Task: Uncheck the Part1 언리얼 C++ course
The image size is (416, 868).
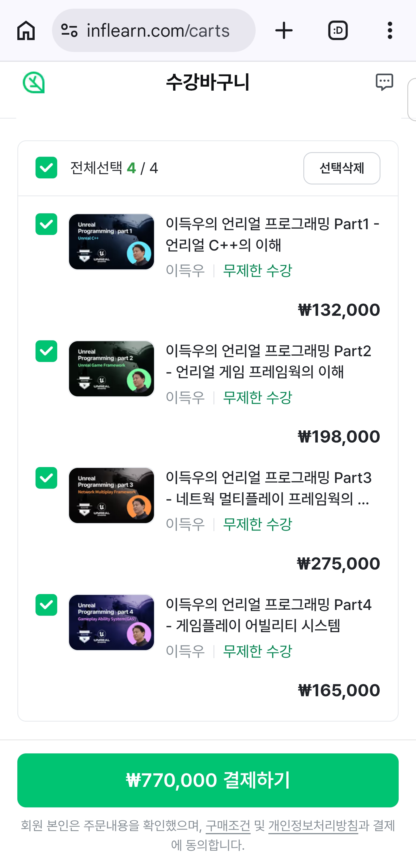Action: click(47, 224)
